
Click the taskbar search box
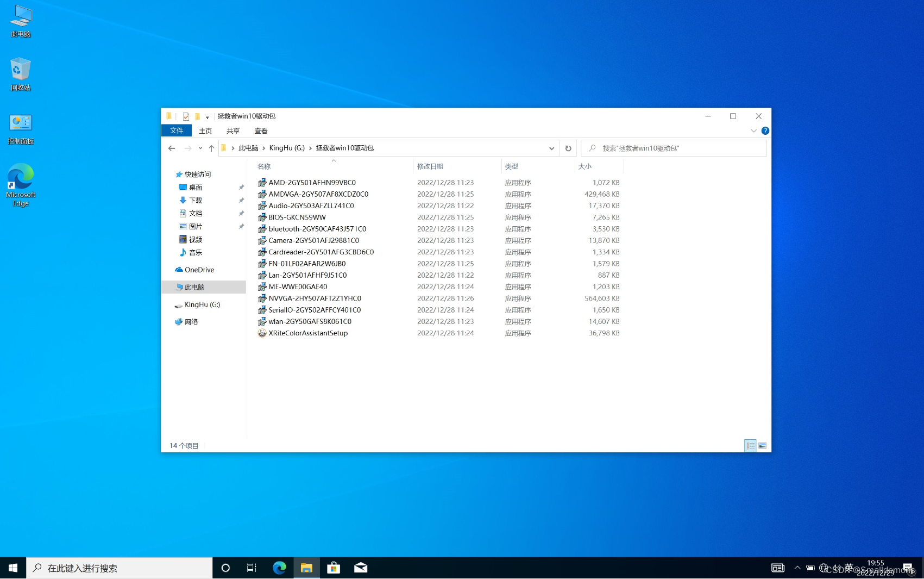120,568
